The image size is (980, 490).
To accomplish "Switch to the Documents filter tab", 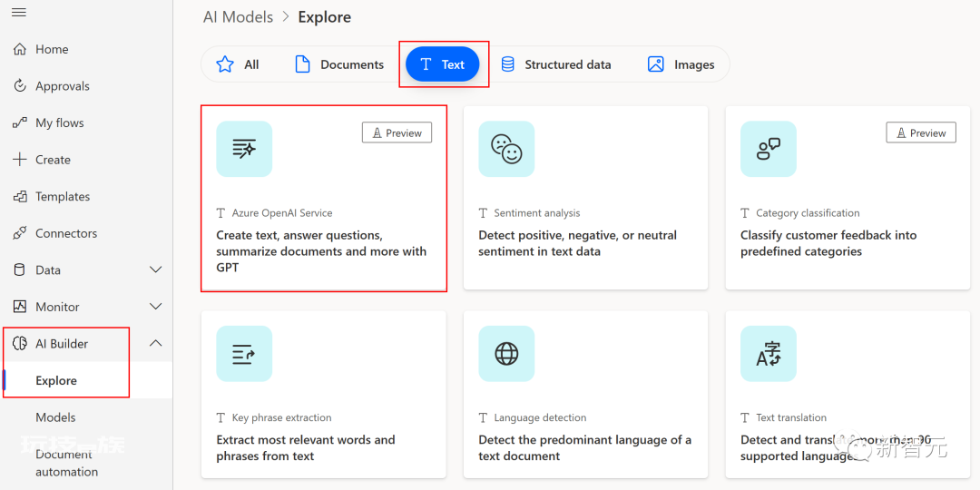I will [338, 64].
